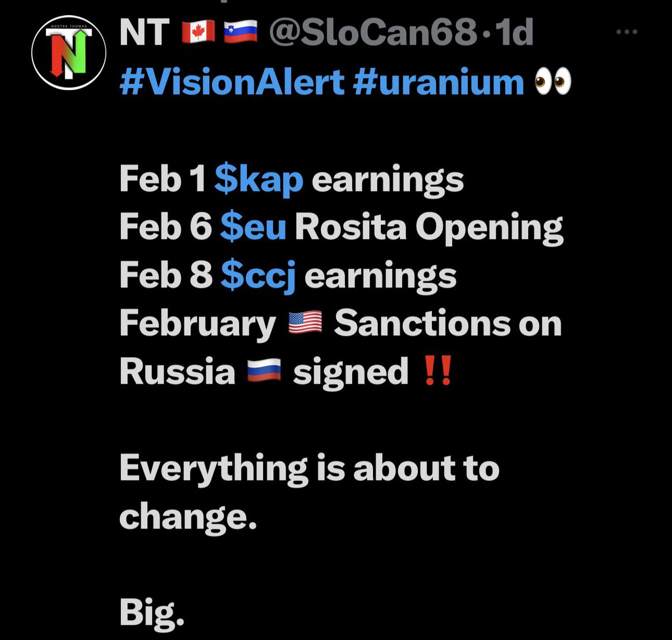Open the #VisionAlert hashtag
The width and height of the screenshot is (672, 640).
tap(232, 82)
